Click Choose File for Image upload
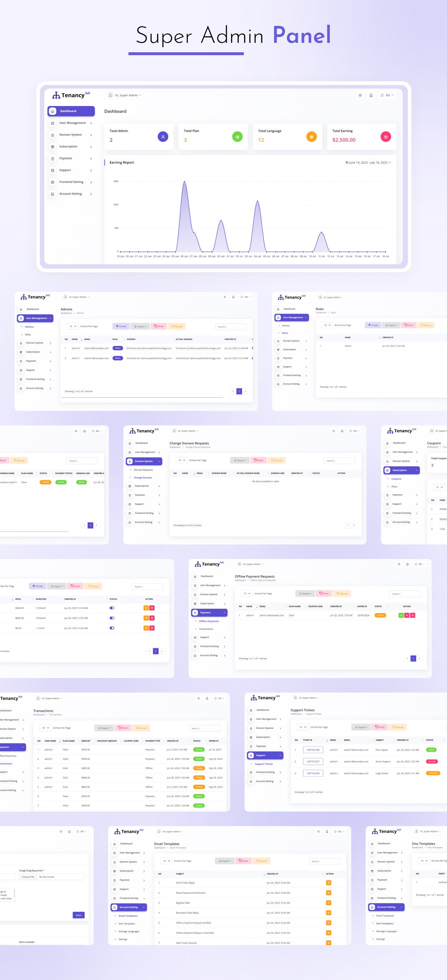 click(x=28, y=877)
